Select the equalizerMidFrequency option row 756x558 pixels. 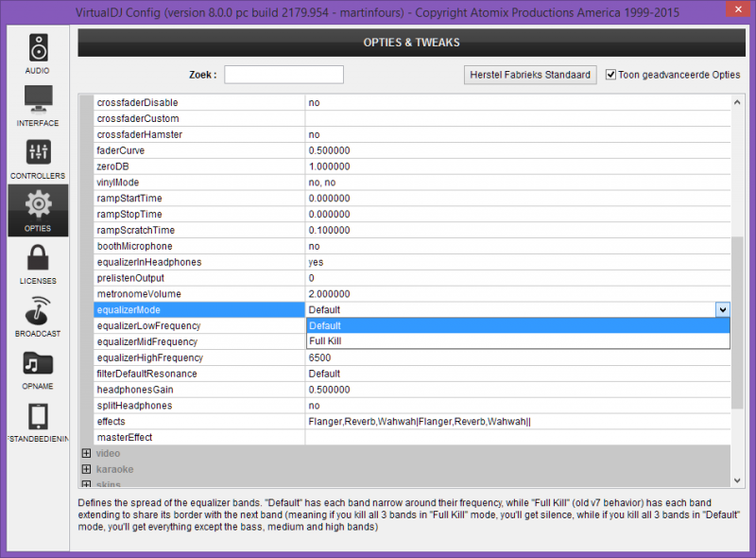(x=199, y=341)
